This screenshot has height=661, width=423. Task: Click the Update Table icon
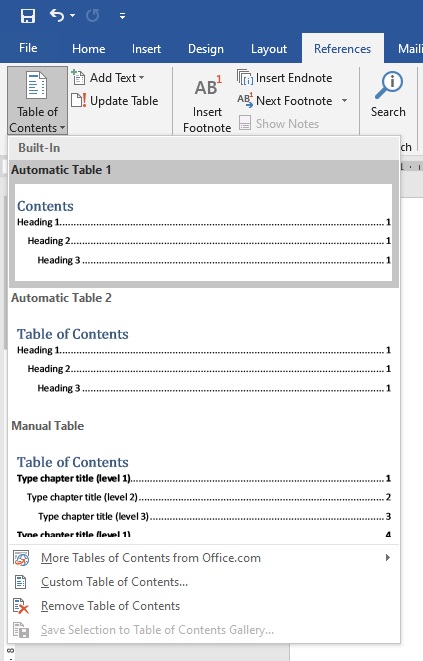point(79,101)
